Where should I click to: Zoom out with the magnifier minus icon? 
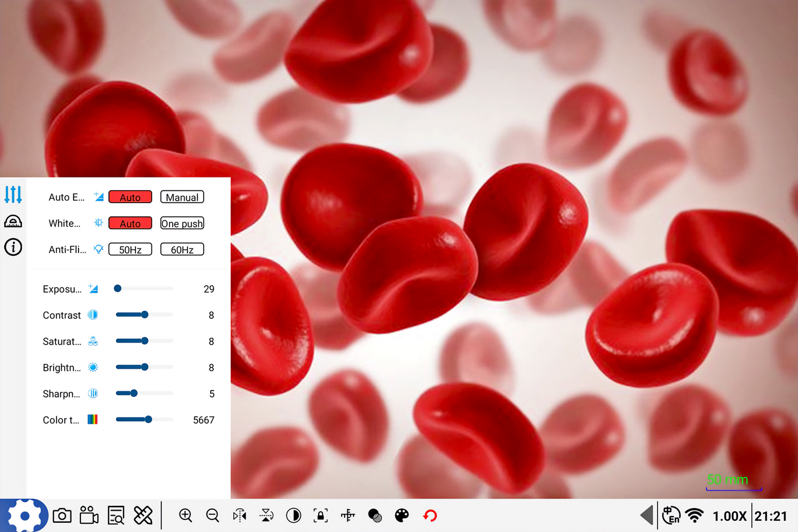pos(213,516)
